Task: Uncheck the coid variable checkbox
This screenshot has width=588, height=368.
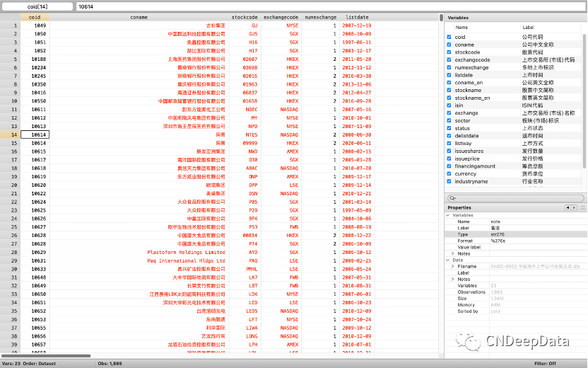Action: pos(449,37)
